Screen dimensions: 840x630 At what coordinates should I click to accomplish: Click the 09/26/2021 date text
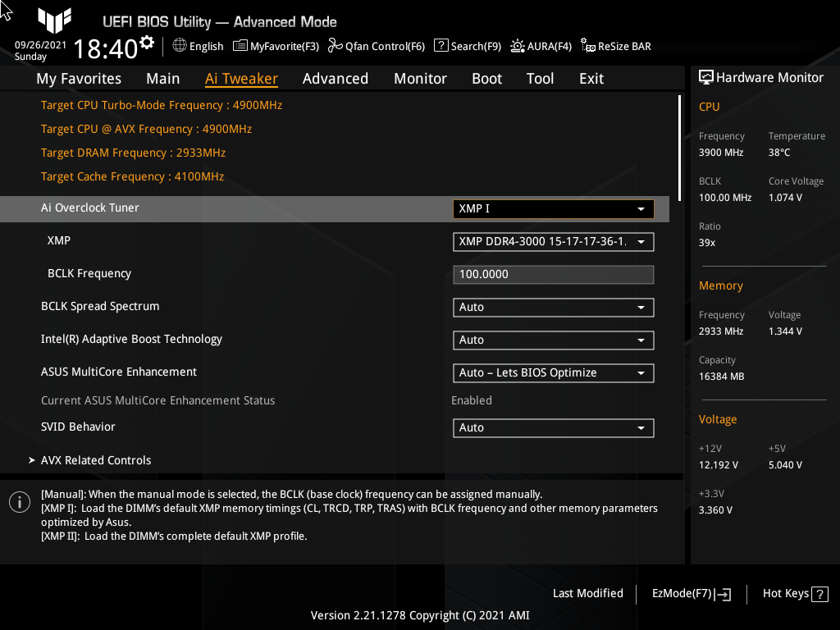point(40,45)
